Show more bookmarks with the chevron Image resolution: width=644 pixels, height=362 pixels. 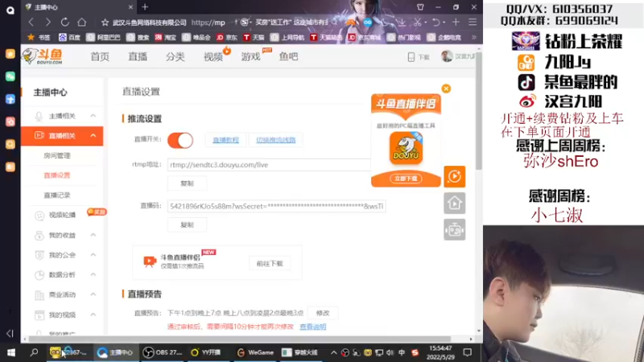(x=473, y=37)
